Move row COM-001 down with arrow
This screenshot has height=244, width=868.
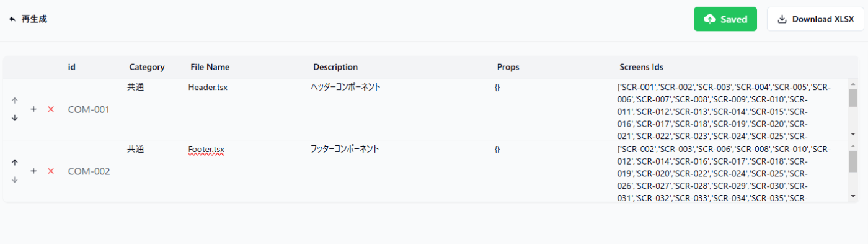coord(15,118)
